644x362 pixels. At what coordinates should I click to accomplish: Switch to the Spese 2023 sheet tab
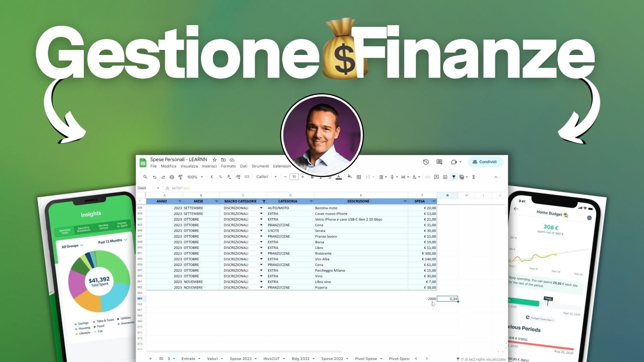pyautogui.click(x=240, y=359)
